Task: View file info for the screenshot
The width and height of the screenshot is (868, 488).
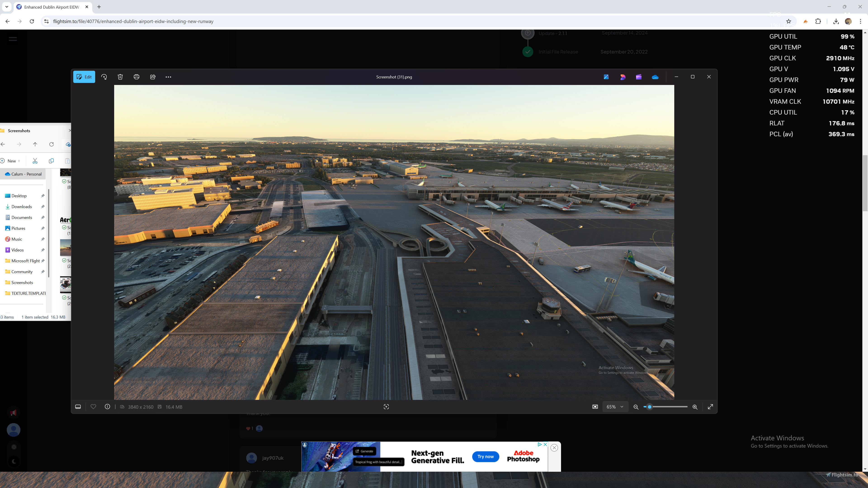Action: (107, 407)
